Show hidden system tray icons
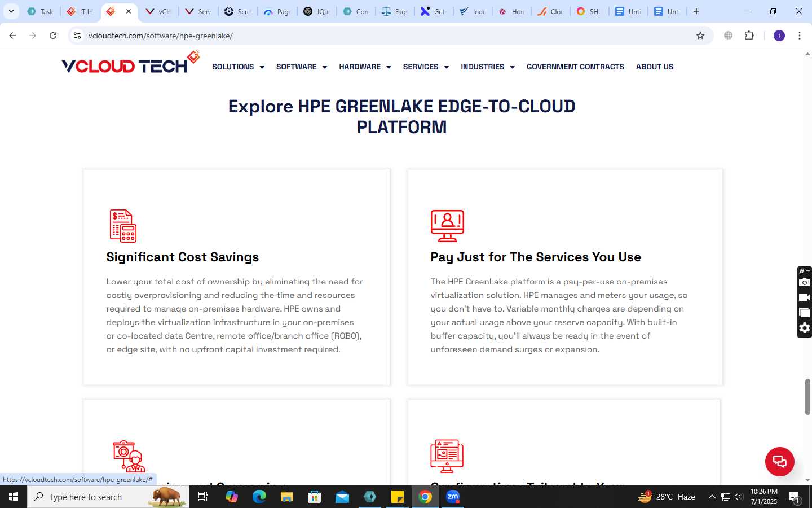 pyautogui.click(x=712, y=497)
